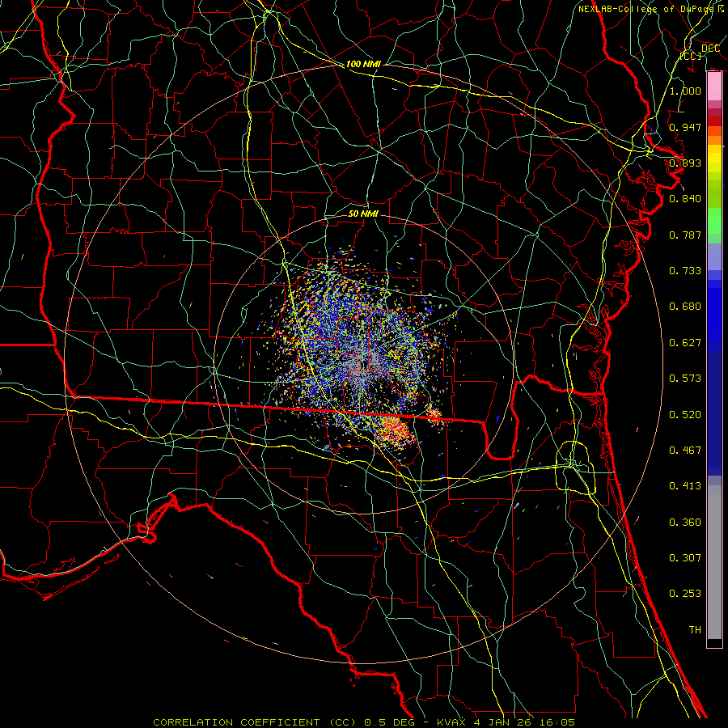Click the red-pink echo cluster south of the radar
Image resolution: width=728 pixels, height=728 pixels.
[x=395, y=430]
